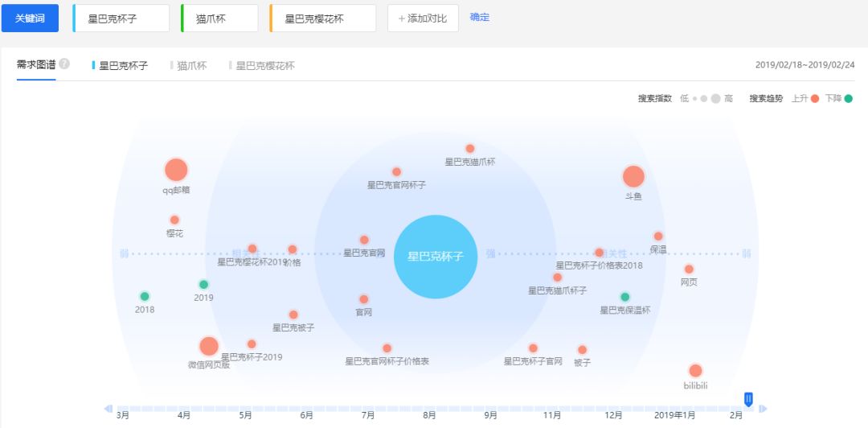Screen dimensions: 868x428
Task: Click the 星巴克杯子价格表2018 node dot
Action: pos(599,253)
